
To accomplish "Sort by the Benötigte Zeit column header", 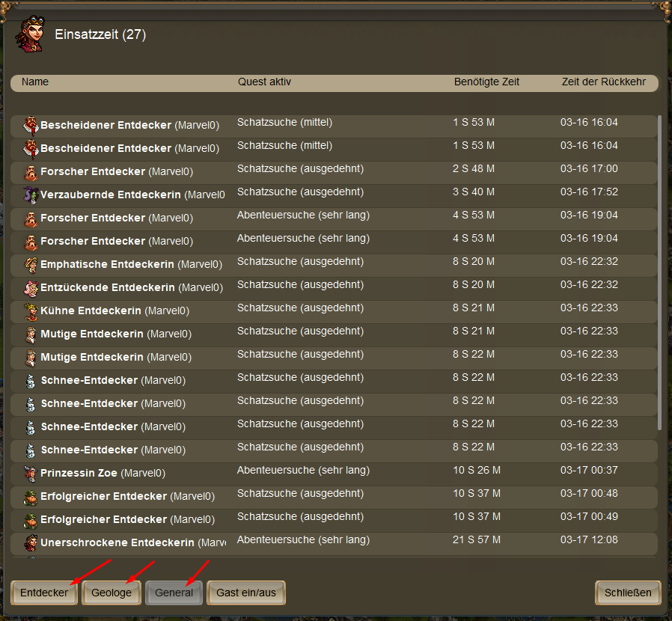I will [x=486, y=82].
